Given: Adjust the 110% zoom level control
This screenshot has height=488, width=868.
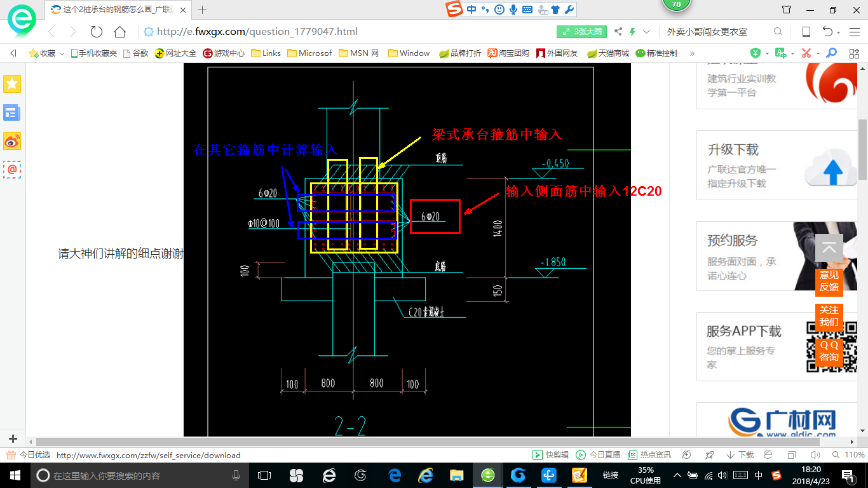Looking at the screenshot, I should pos(849,455).
